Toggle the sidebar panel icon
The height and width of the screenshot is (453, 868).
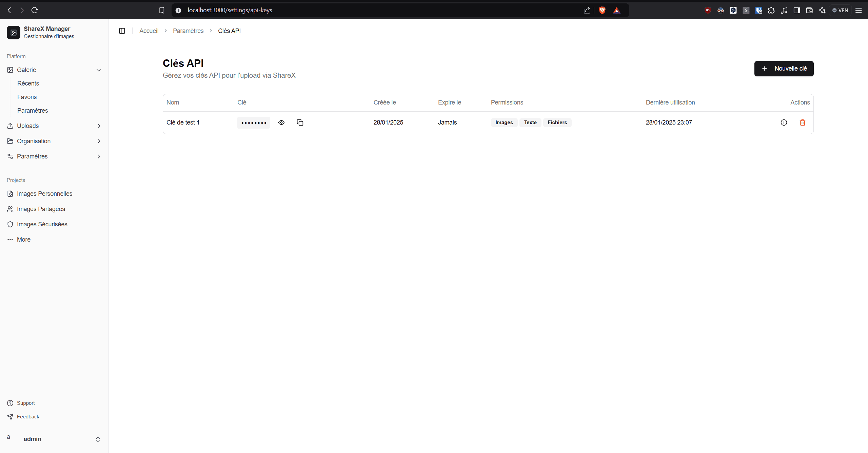[122, 31]
